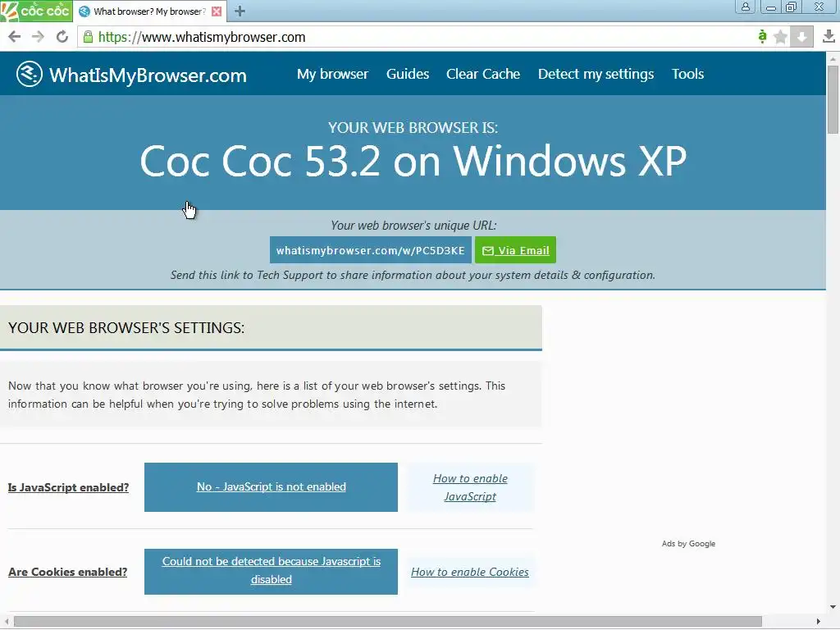Open the 'My browser' nav item
The width and height of the screenshot is (840, 630).
333,74
